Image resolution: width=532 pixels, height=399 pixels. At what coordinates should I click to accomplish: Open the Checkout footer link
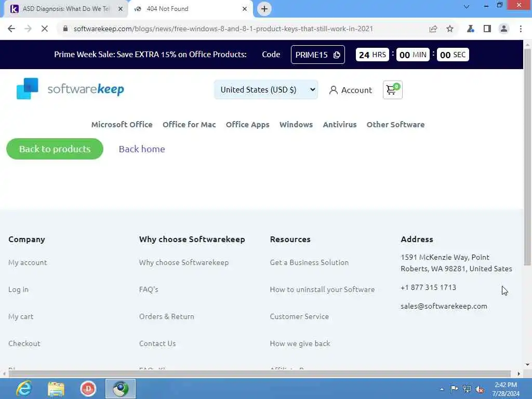24,343
